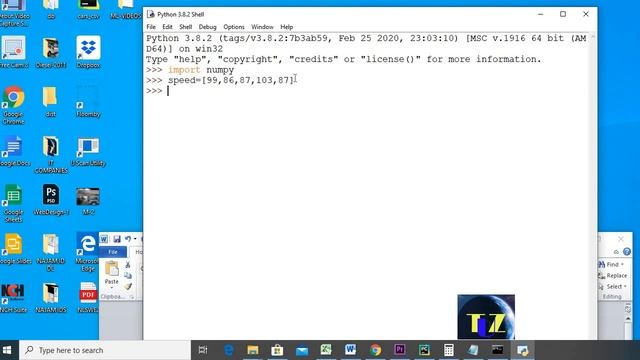This screenshot has width=640, height=360.
Task: Open the Options menu
Action: click(234, 27)
